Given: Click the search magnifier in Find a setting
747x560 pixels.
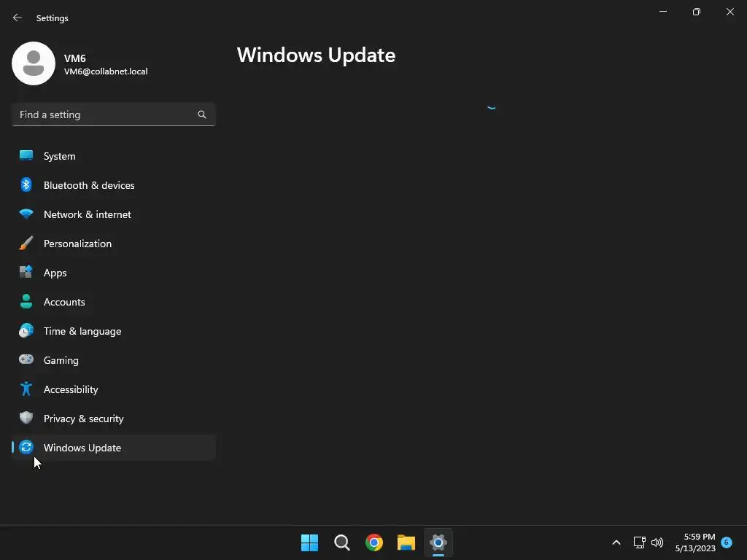Looking at the screenshot, I should tap(202, 114).
